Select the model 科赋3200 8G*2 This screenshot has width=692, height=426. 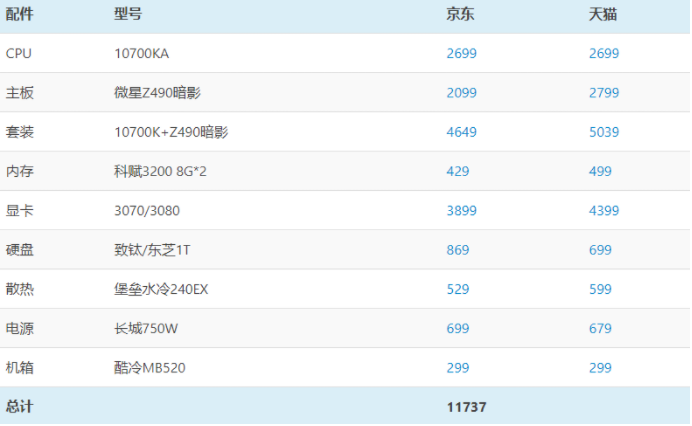160,171
